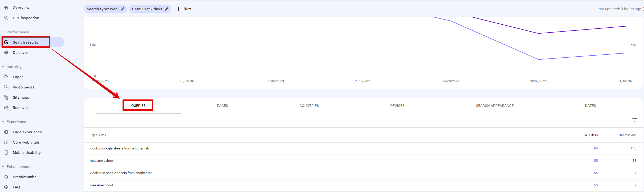Click the Video pages icon

(x=6, y=87)
